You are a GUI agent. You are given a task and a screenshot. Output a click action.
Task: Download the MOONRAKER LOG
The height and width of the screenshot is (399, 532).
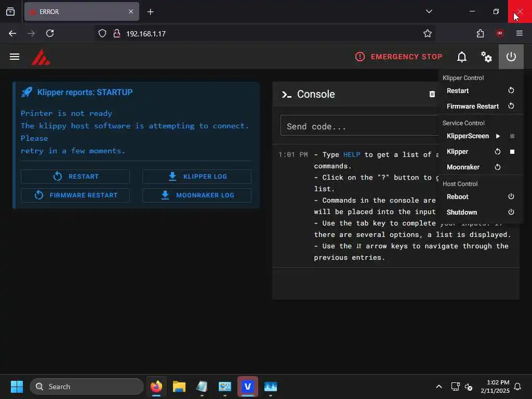point(197,195)
